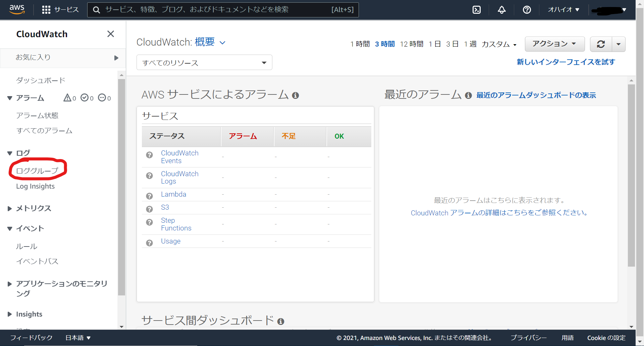
Task: Click the status icon for CloudWatch Logs
Action: click(x=150, y=176)
